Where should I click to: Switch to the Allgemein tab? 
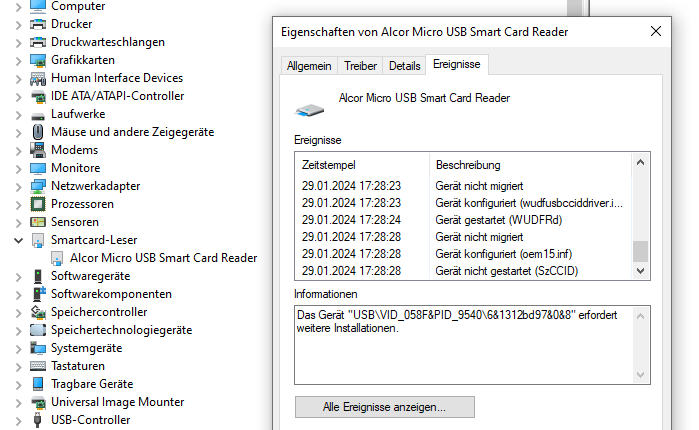(x=309, y=66)
